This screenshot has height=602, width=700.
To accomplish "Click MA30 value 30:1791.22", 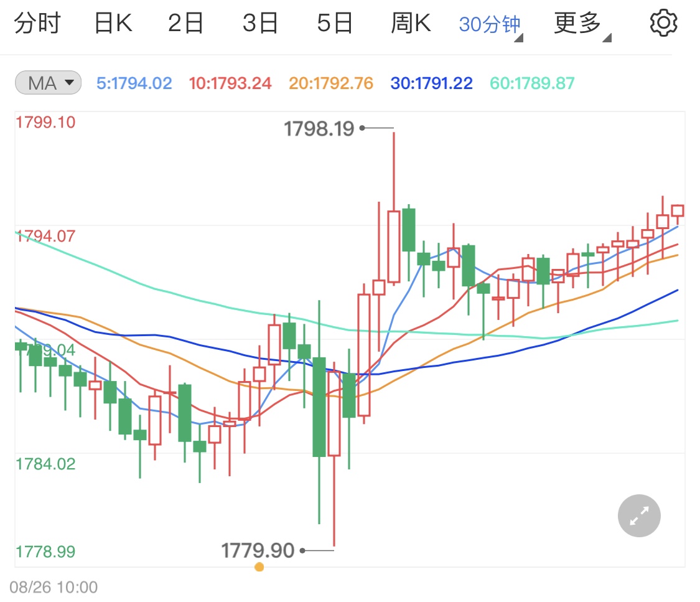I will 431,83.
